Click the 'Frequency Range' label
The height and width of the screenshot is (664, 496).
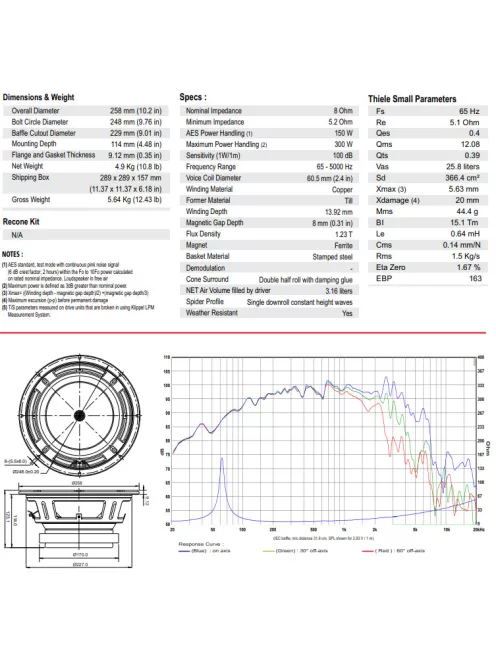pos(211,167)
